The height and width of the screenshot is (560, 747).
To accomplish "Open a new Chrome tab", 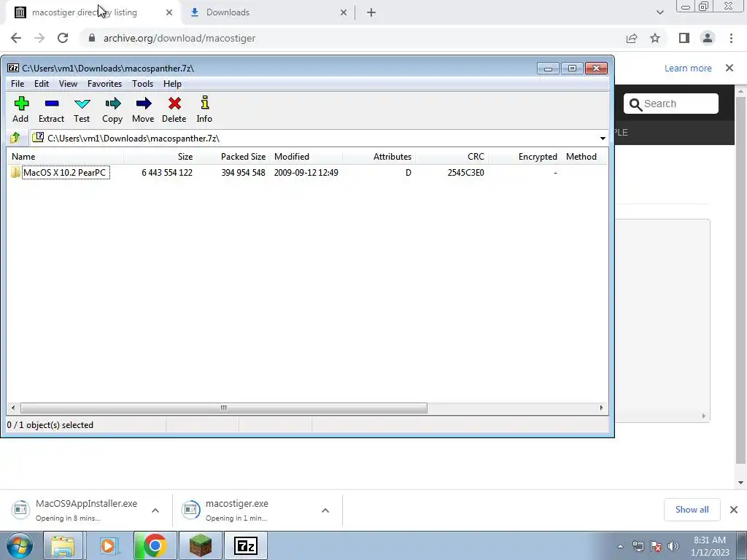I will pos(371,12).
